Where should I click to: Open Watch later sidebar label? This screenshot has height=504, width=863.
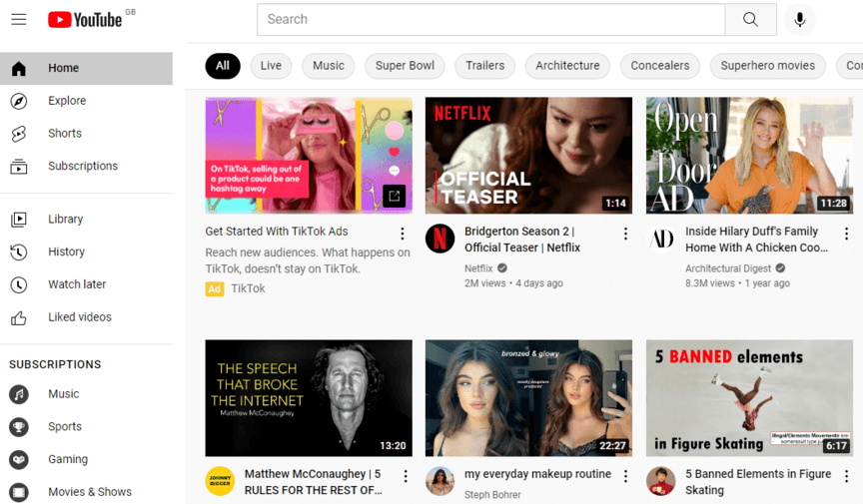coord(77,284)
